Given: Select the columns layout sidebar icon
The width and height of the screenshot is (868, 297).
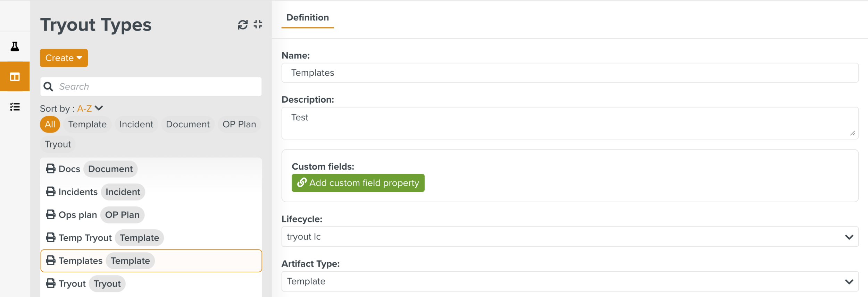Looking at the screenshot, I should 15,77.
